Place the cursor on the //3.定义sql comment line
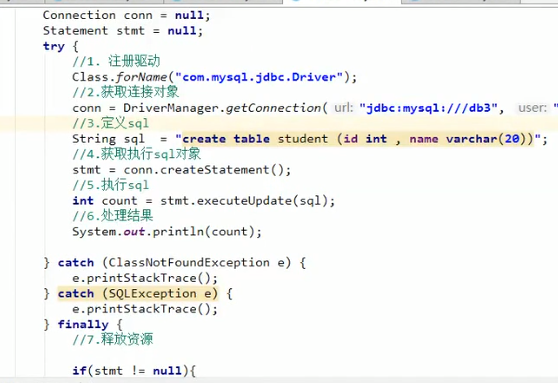The width and height of the screenshot is (558, 383). click(x=111, y=124)
